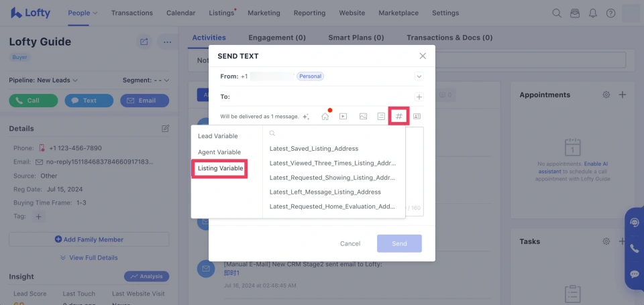Click the AI sparkle icon in message toolbar
Image resolution: width=644 pixels, height=305 pixels.
306,117
